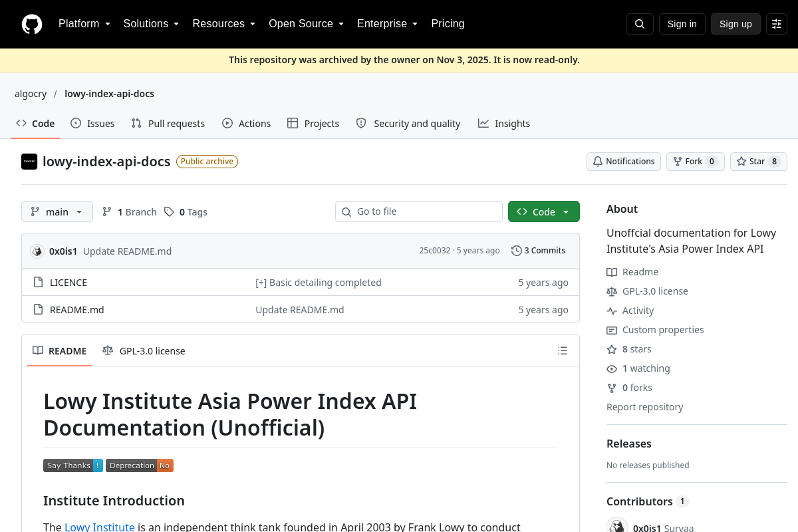Click the README.md file icon
Viewport: 798px width, 532px height.
38,310
